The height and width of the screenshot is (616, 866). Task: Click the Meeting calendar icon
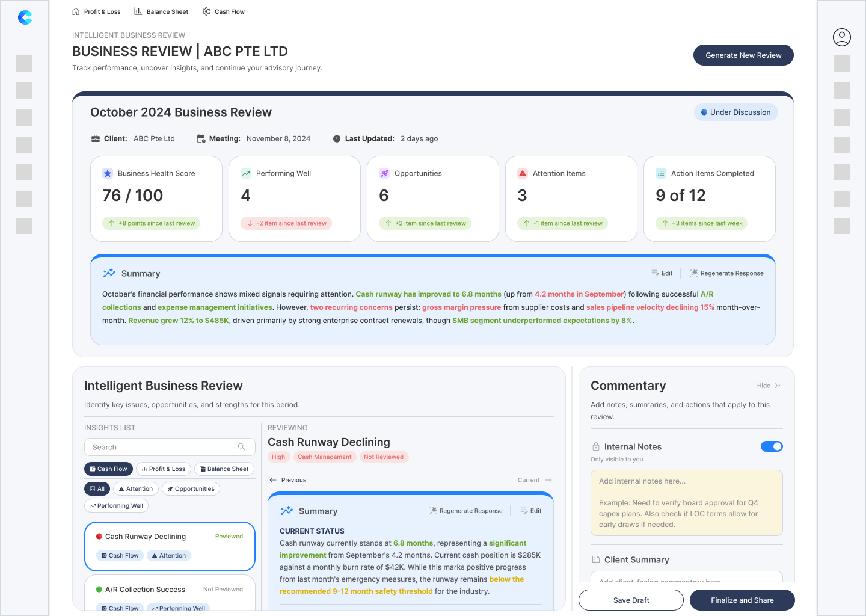(201, 138)
